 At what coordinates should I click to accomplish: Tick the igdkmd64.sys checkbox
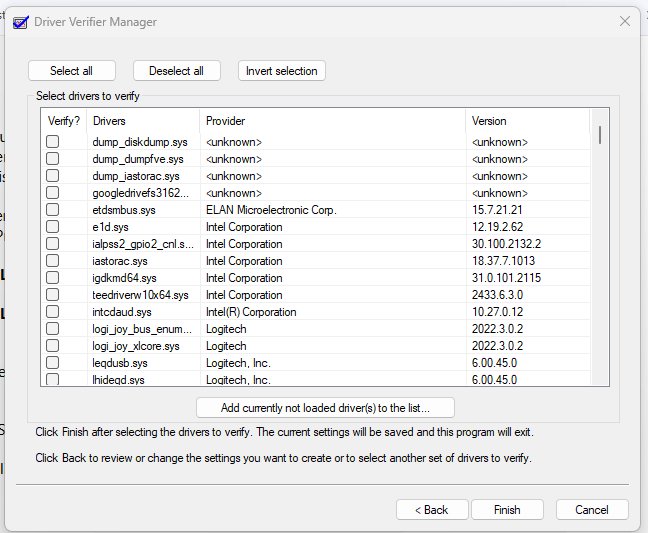click(x=52, y=278)
